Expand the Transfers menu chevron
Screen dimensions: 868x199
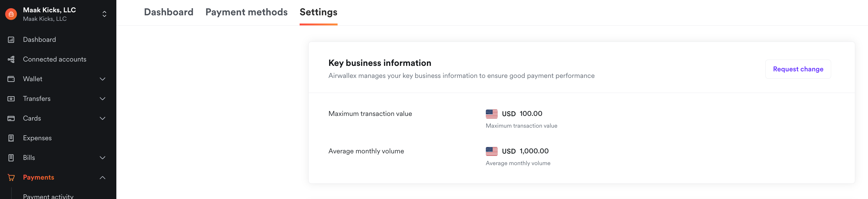coord(102,99)
